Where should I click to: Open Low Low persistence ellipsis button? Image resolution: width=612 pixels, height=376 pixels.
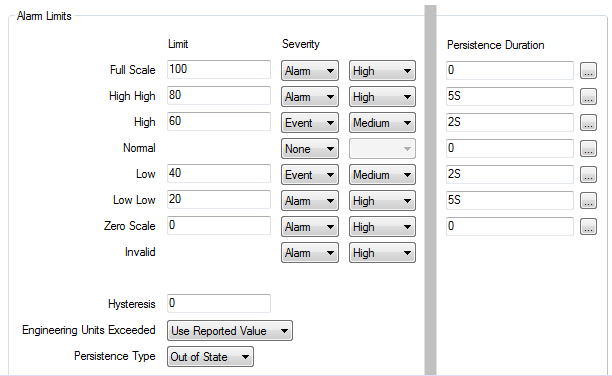click(588, 200)
